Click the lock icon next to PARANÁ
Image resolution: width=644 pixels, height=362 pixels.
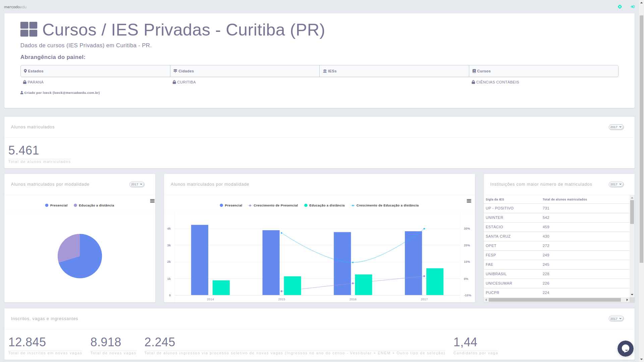pos(24,82)
